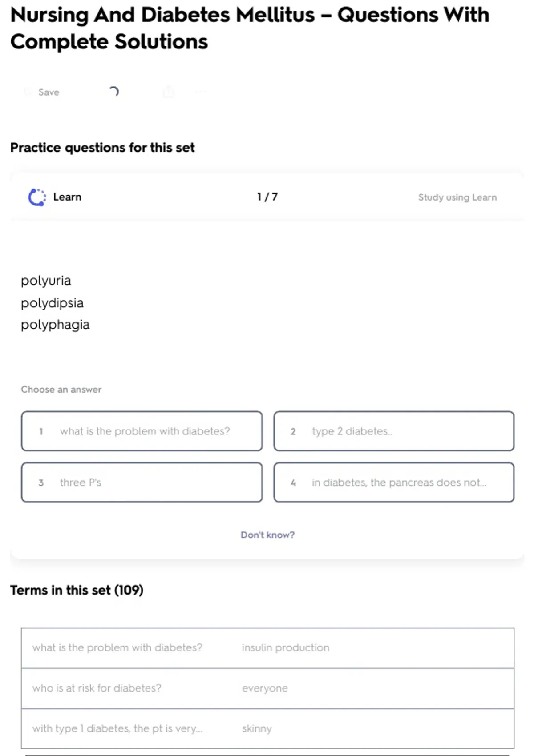Click the loading spinner icon
Viewport: 534px width, 756px height.
pos(114,92)
